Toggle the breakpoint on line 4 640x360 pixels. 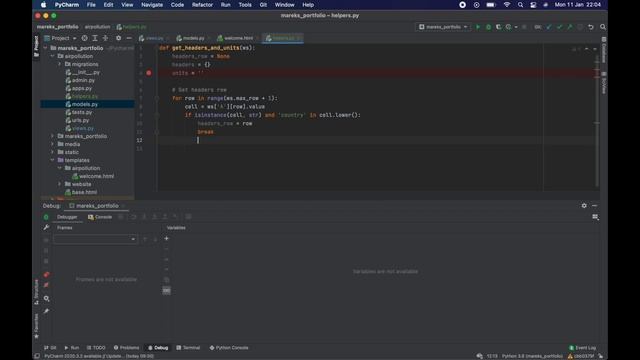click(x=149, y=73)
